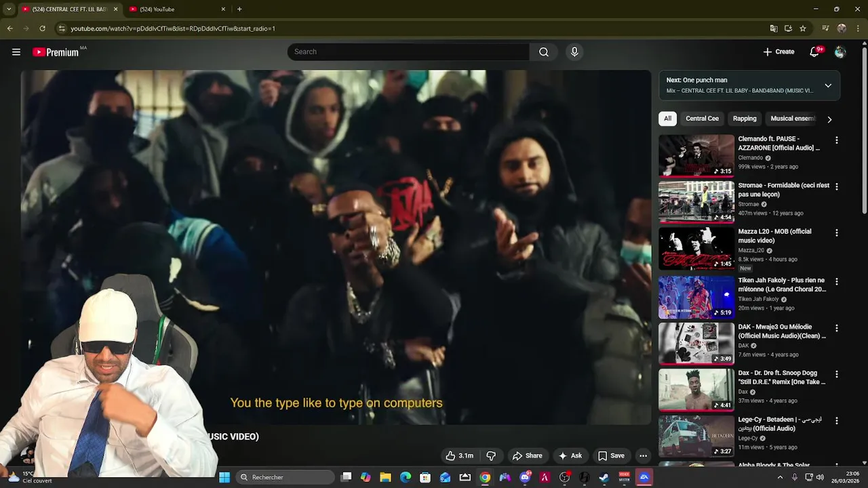
Task: Open options for Tiken Jah Fakoly video
Action: [836, 281]
